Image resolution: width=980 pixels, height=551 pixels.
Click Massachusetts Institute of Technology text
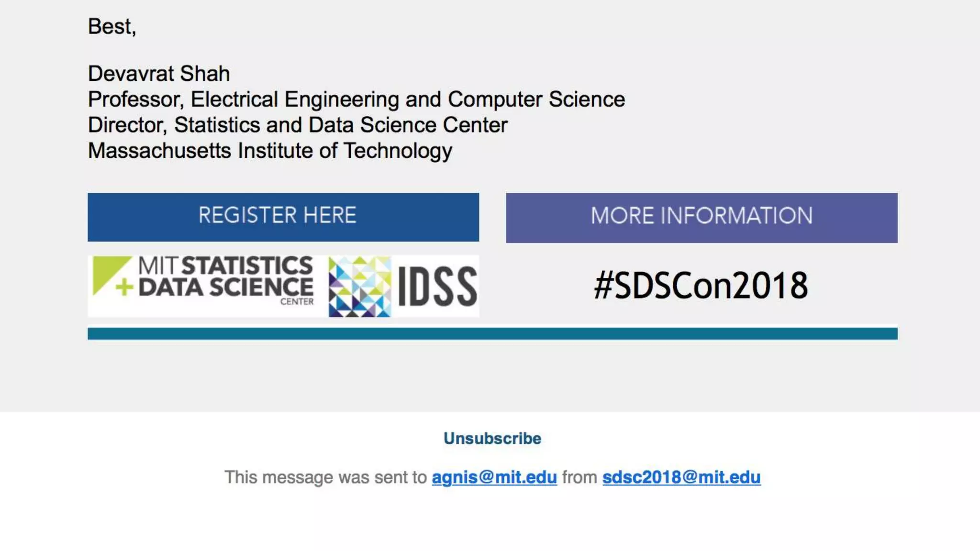click(270, 151)
